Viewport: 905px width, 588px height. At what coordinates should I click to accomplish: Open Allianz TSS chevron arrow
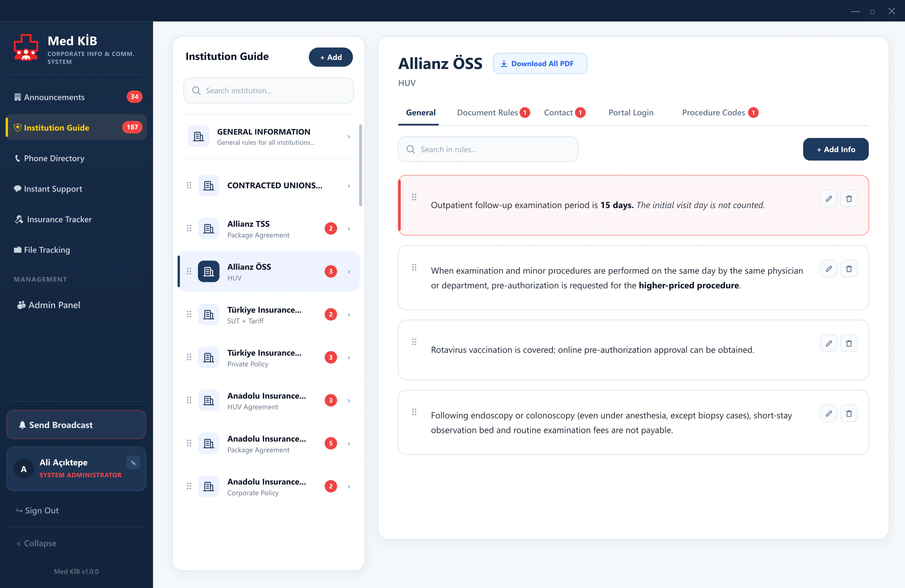pos(349,228)
